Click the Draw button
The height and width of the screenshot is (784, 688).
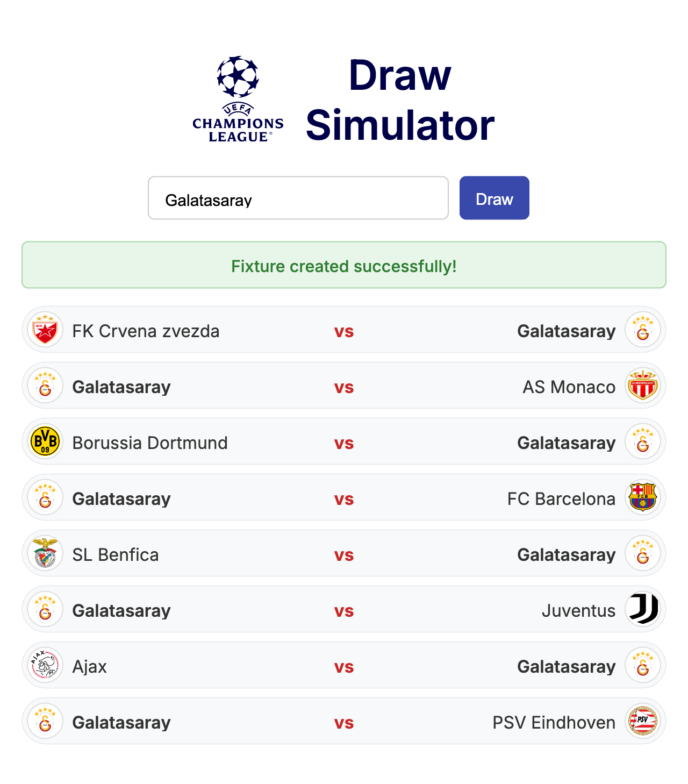[x=494, y=198]
